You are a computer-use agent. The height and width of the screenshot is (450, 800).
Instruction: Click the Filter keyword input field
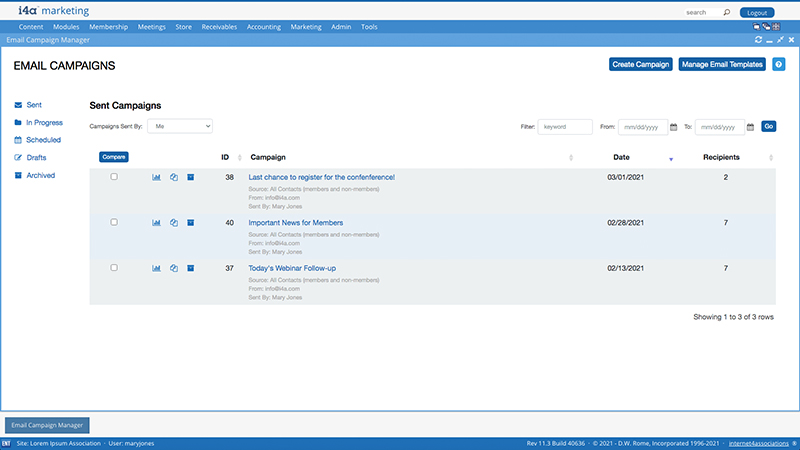(565, 127)
